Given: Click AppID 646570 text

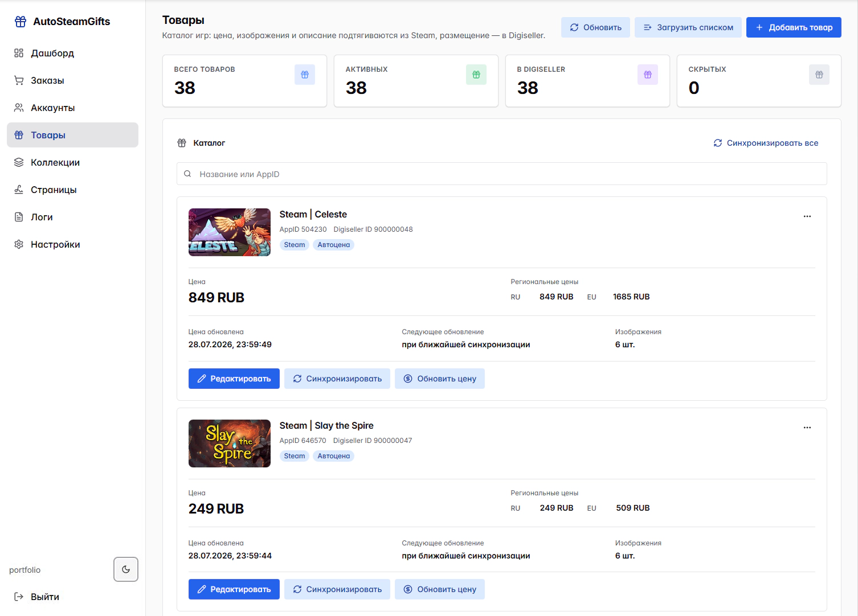Looking at the screenshot, I should point(303,441).
